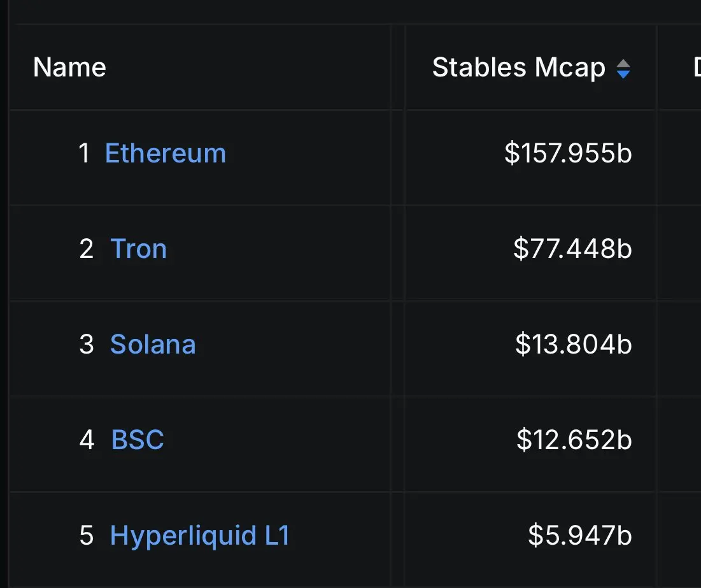Viewport: 701px width, 588px height.
Task: Click the Name column header
Action: pyautogui.click(x=69, y=67)
